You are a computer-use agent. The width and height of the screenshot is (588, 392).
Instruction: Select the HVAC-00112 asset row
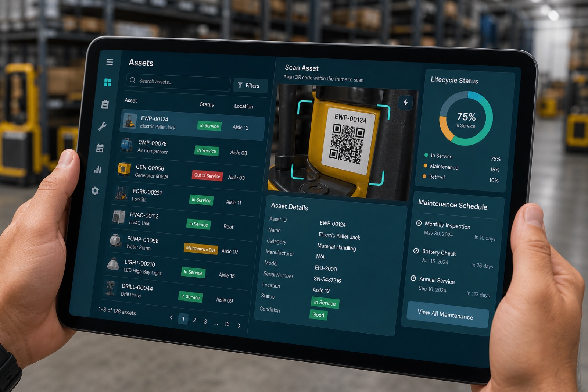coord(182,221)
